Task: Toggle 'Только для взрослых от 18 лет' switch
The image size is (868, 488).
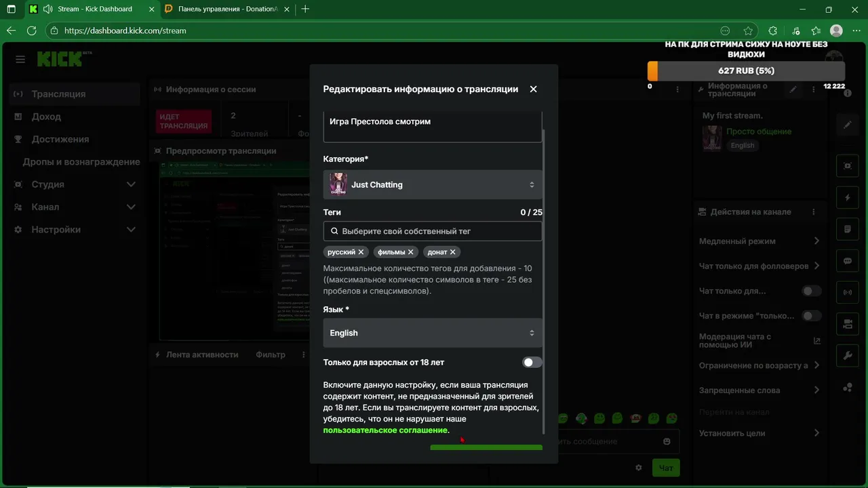Action: pyautogui.click(x=532, y=363)
